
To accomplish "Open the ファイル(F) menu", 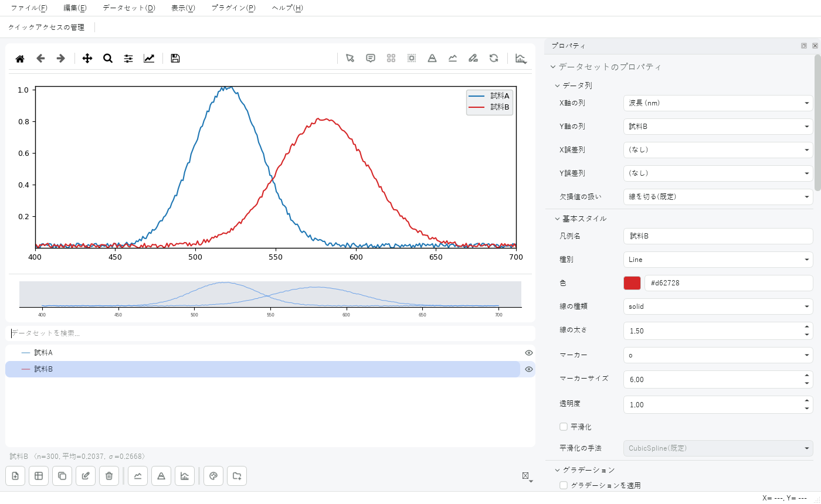I will click(29, 8).
